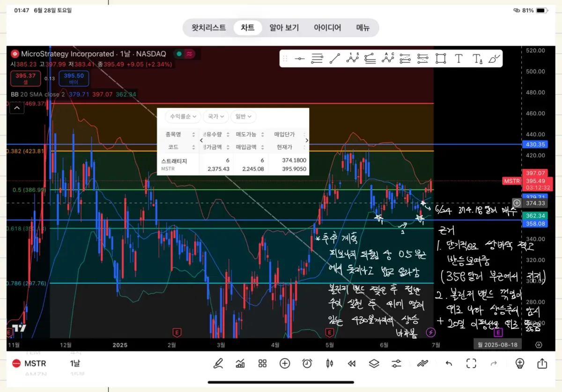Tap the plus button at 374.33
The height and width of the screenshot is (392, 562).
517,203
